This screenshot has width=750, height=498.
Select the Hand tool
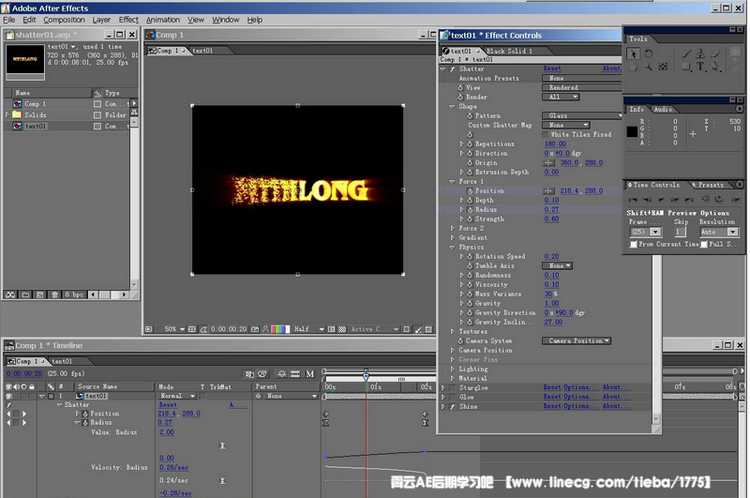click(x=633, y=67)
